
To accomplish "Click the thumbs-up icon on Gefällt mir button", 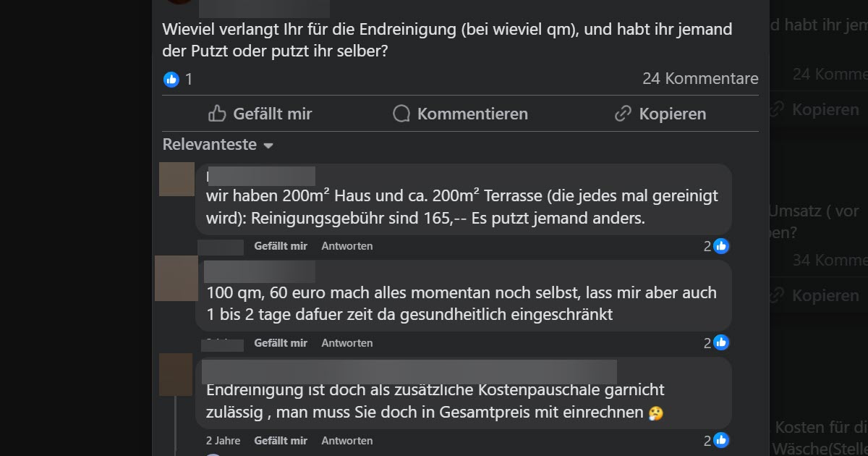I will click(x=217, y=114).
